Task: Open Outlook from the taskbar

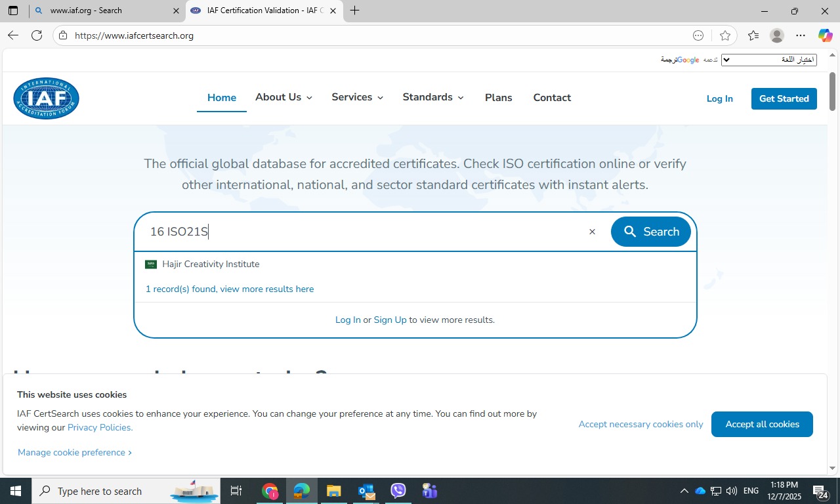Action: point(366,491)
